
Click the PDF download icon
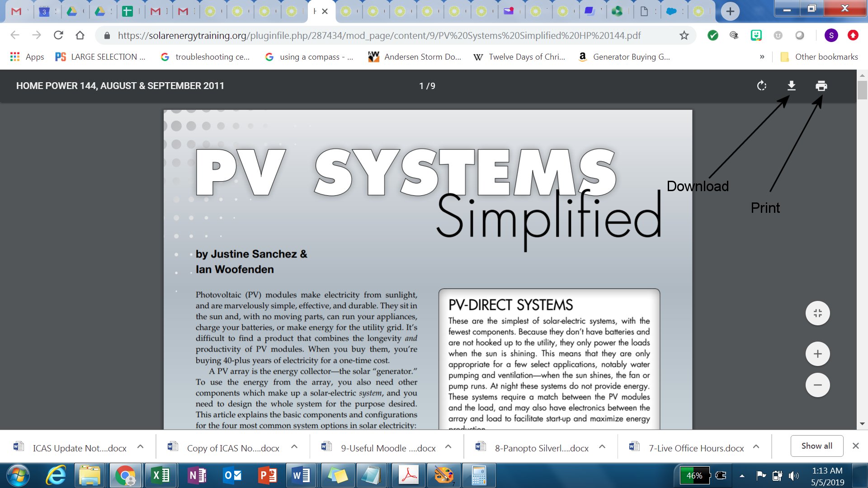coord(791,86)
